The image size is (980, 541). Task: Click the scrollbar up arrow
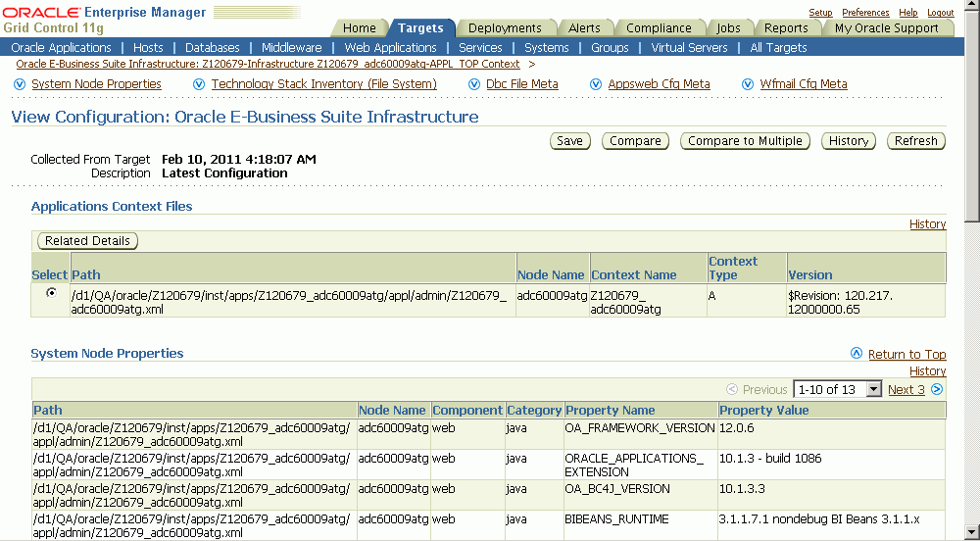point(972,5)
